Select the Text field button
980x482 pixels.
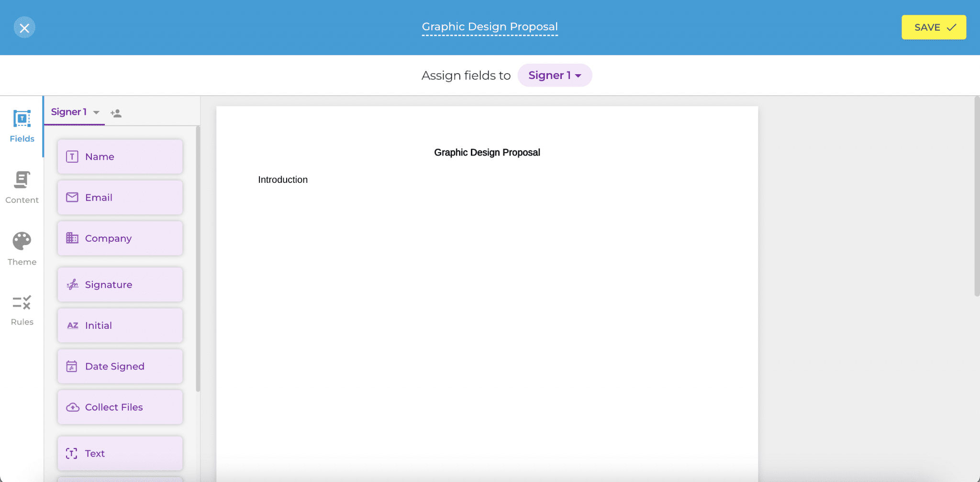click(120, 453)
